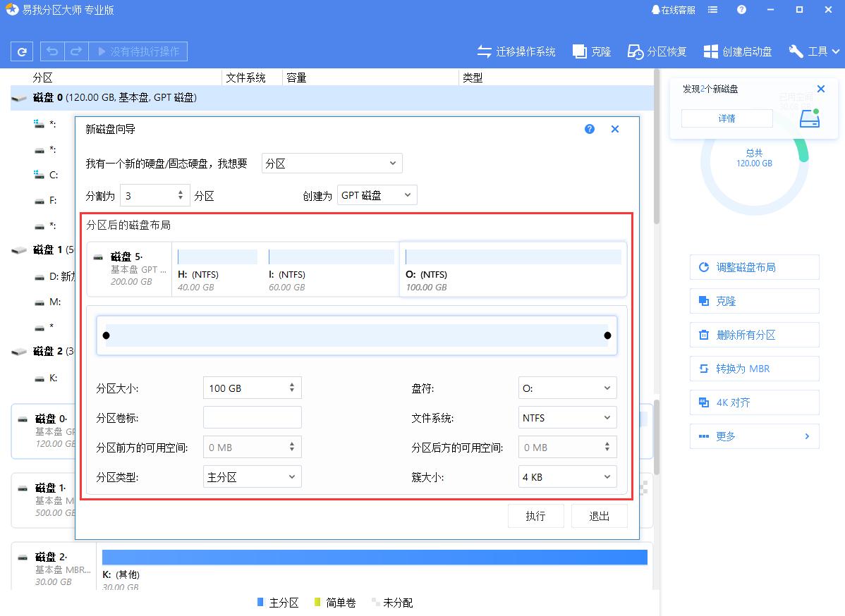Refresh the disk list with the reload icon
The width and height of the screenshot is (845, 616).
pyautogui.click(x=21, y=51)
